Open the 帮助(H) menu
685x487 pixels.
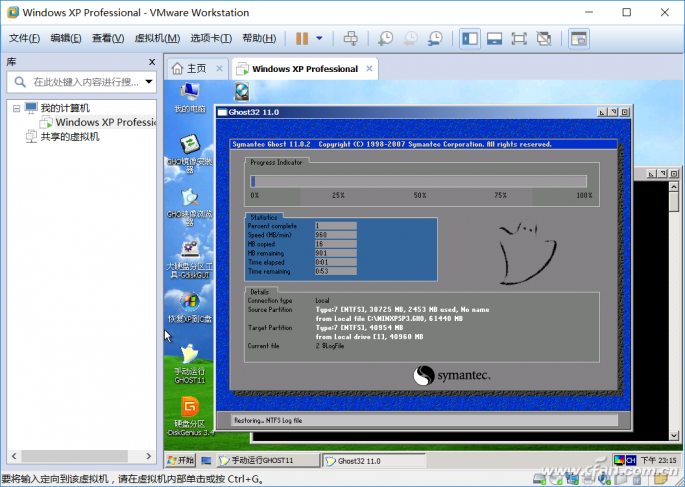[x=259, y=38]
